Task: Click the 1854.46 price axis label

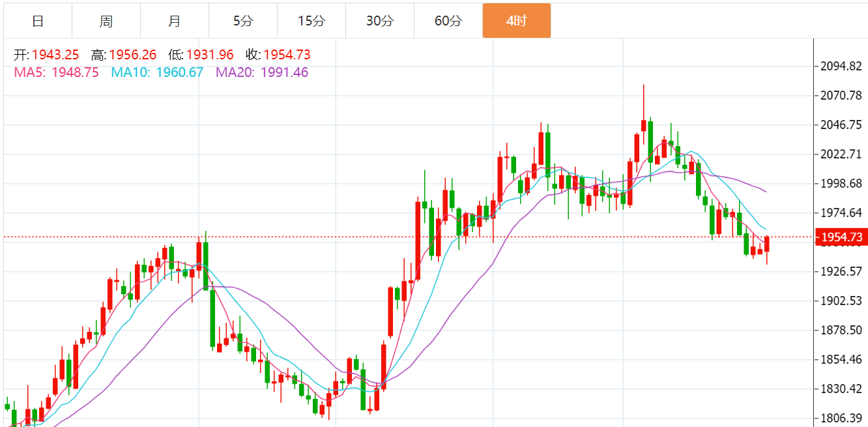Action: coord(841,359)
